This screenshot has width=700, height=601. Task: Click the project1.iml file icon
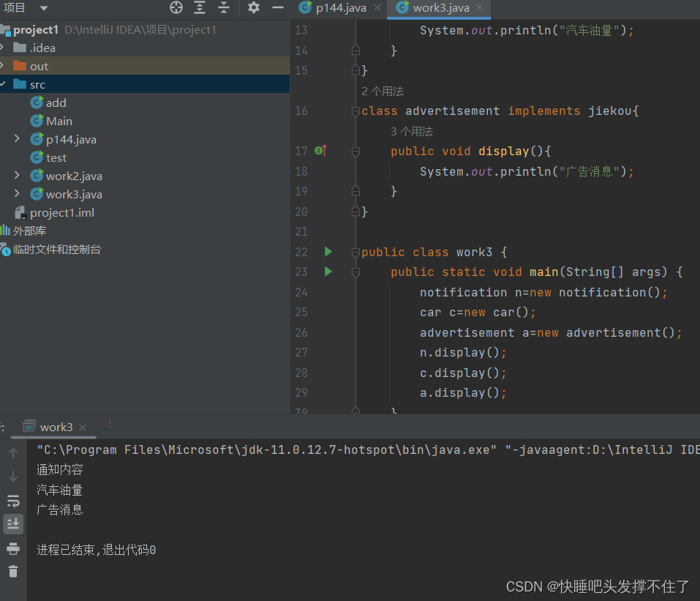(x=20, y=213)
